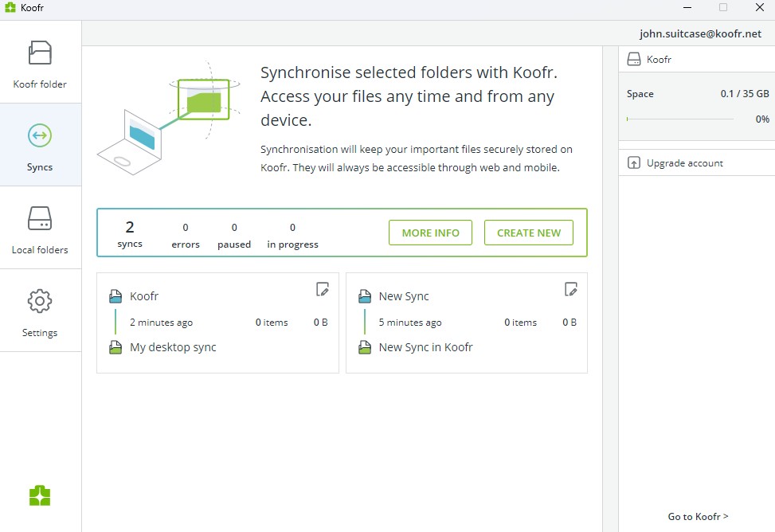Click the '2 syncs' counter
Screen dimensions: 775x532
coord(130,234)
